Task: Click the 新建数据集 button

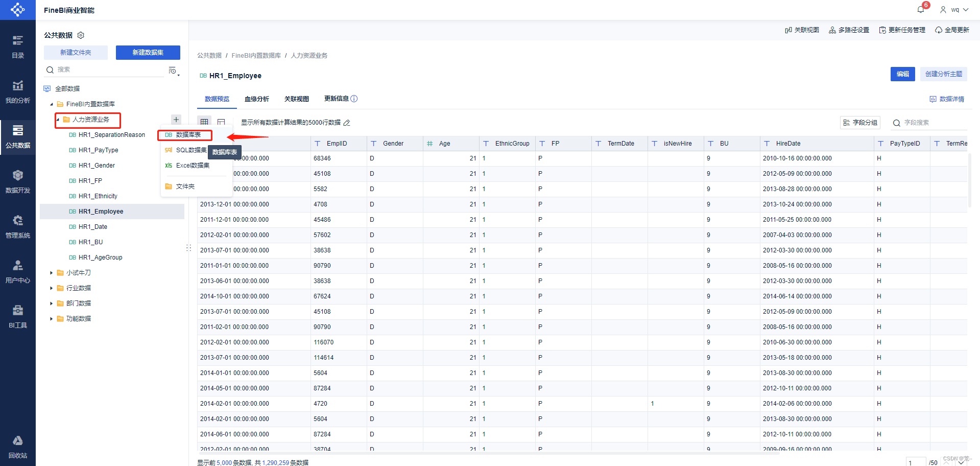Action: pyautogui.click(x=148, y=53)
